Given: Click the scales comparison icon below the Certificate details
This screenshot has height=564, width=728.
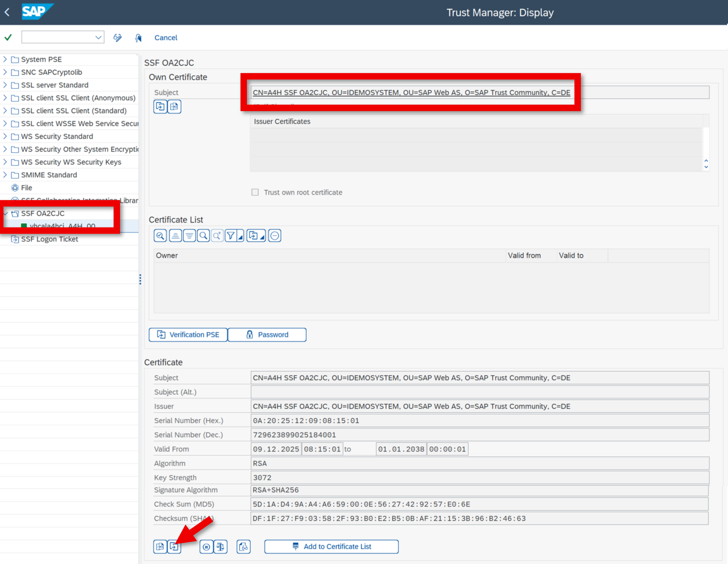Looking at the screenshot, I should point(220,546).
